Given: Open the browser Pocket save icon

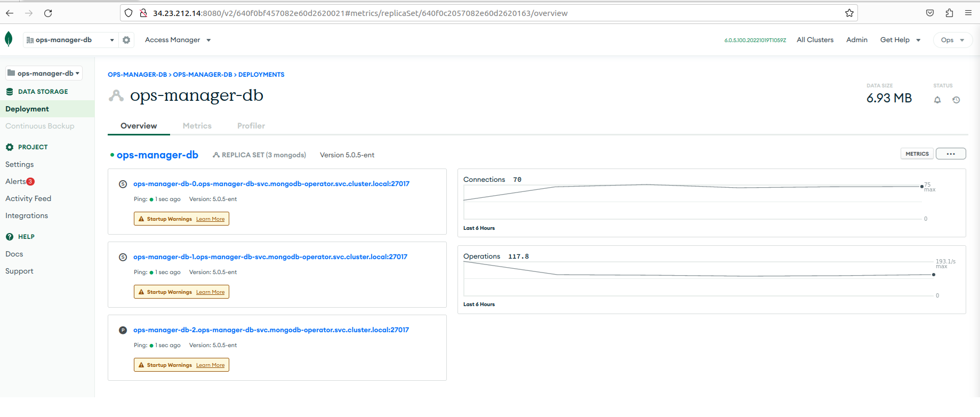Looking at the screenshot, I should 930,13.
